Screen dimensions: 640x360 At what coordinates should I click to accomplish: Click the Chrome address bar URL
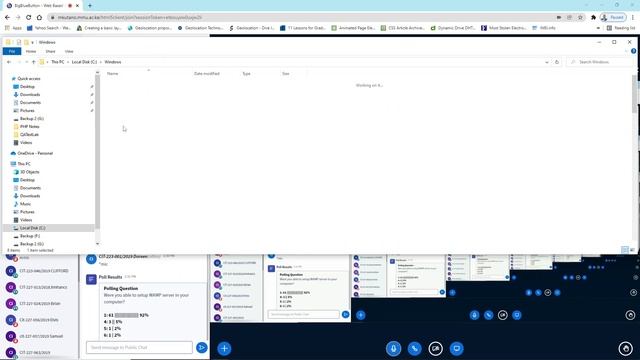click(130, 18)
